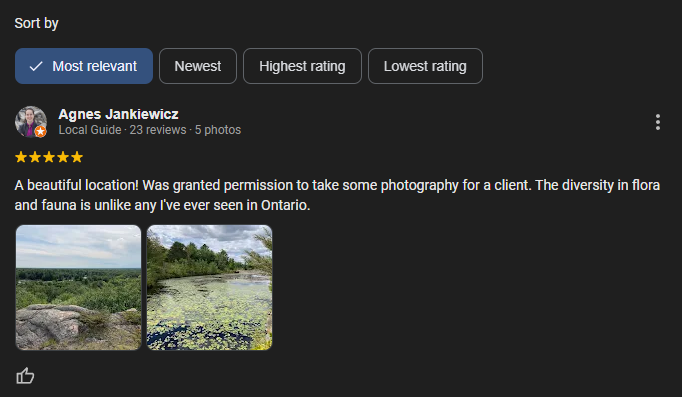The height and width of the screenshot is (397, 682).
Task: Click the orange Local Guide star badge
Action: point(40,131)
